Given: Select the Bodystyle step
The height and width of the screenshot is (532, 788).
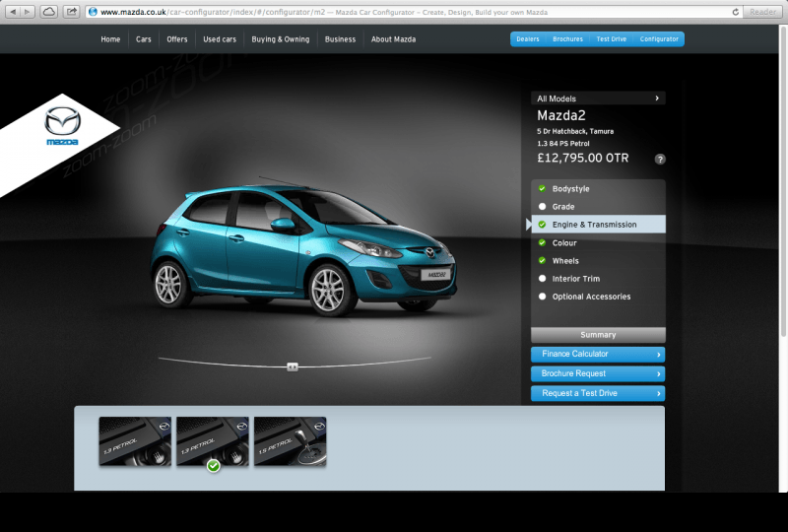Looking at the screenshot, I should pos(598,188).
